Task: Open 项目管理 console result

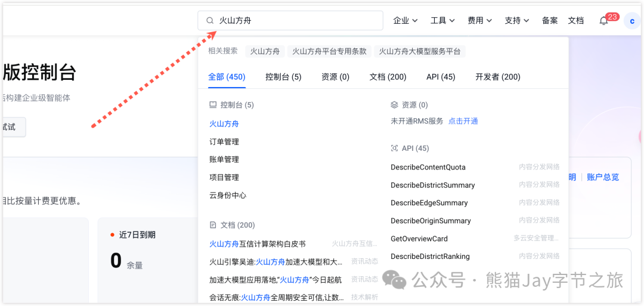Action: pyautogui.click(x=224, y=177)
